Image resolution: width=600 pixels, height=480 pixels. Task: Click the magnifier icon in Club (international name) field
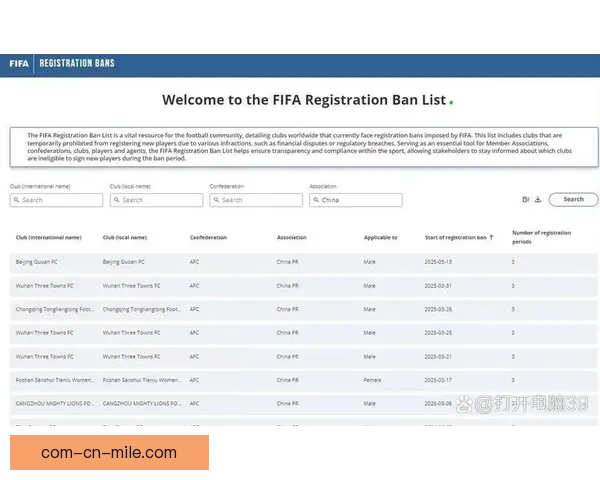16,200
